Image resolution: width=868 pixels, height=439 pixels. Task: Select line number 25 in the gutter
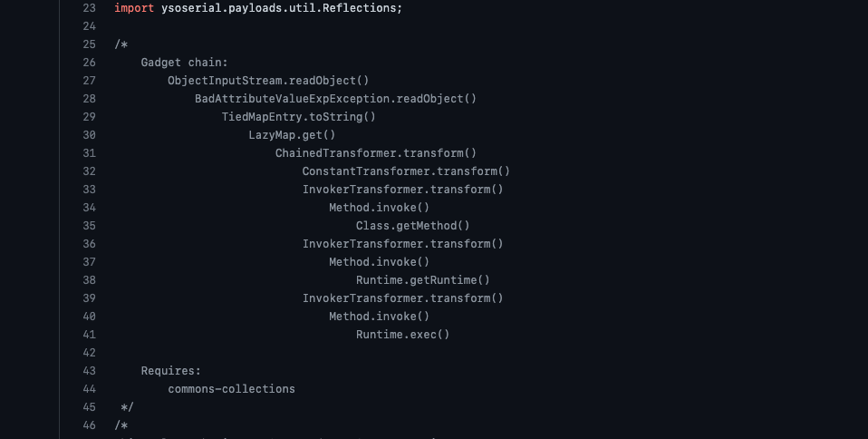point(89,44)
